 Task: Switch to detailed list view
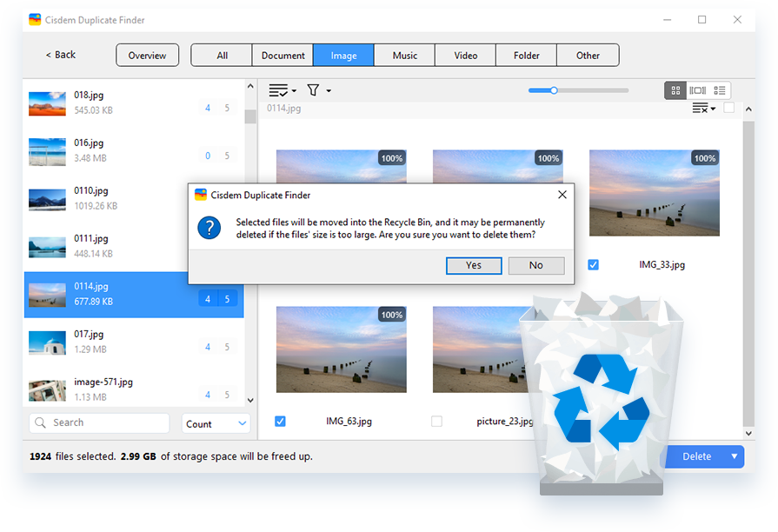pos(720,90)
